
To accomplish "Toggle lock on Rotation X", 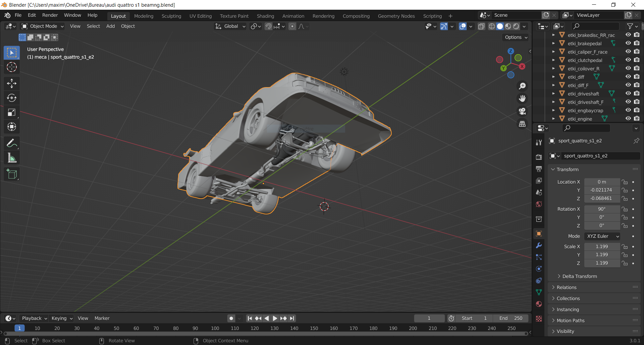I will coord(625,209).
